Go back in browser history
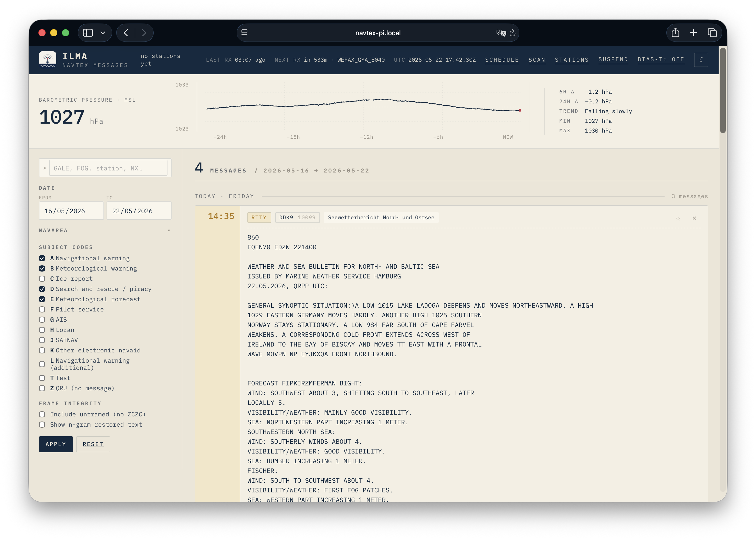The height and width of the screenshot is (540, 756). [x=126, y=33]
